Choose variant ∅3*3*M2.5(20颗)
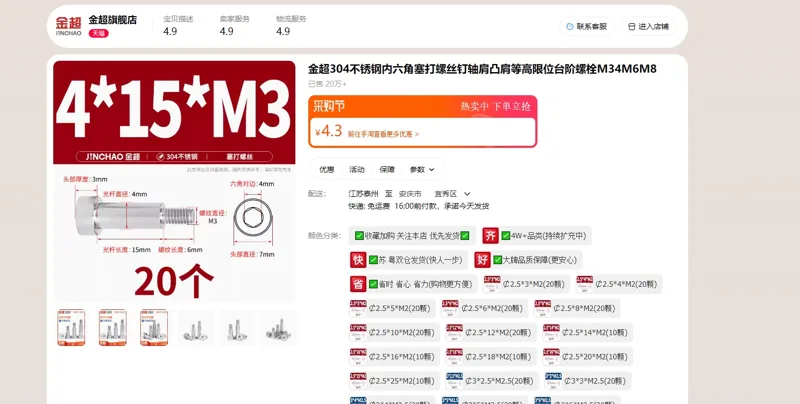Image resolution: width=800 pixels, height=404 pixels. (x=588, y=381)
